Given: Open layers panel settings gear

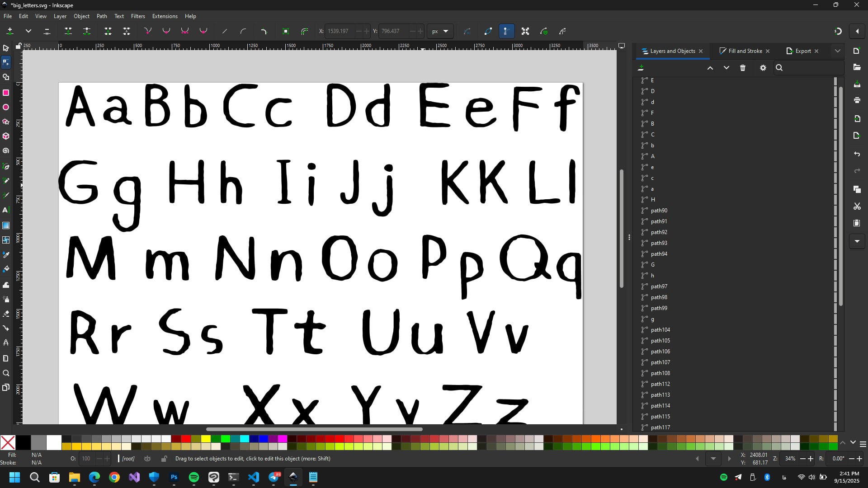Looking at the screenshot, I should [763, 68].
